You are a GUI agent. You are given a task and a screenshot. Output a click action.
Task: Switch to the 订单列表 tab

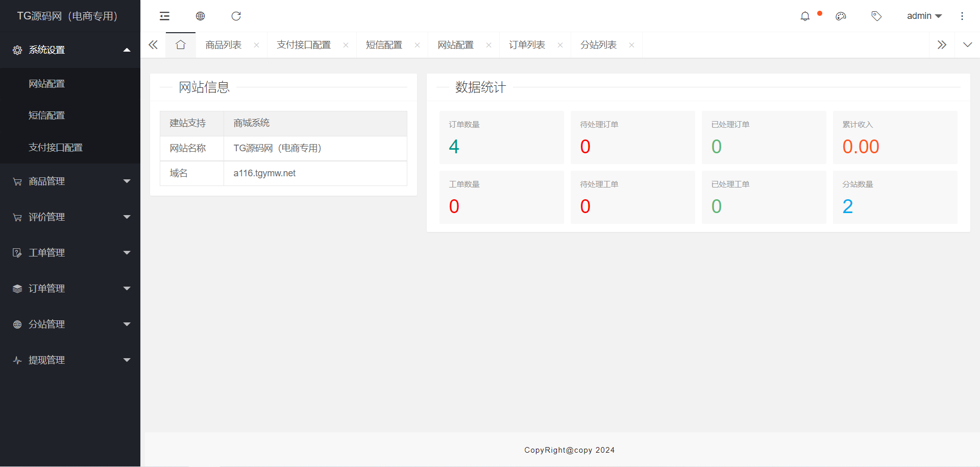coord(527,45)
